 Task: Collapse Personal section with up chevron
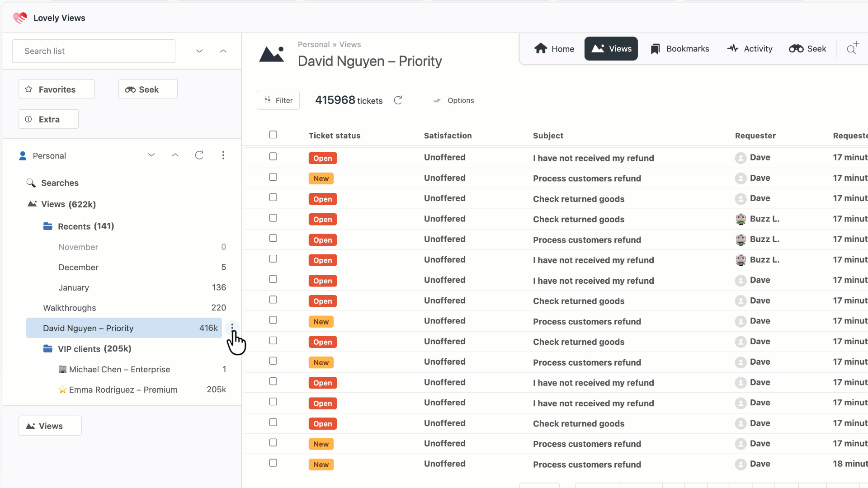(175, 155)
